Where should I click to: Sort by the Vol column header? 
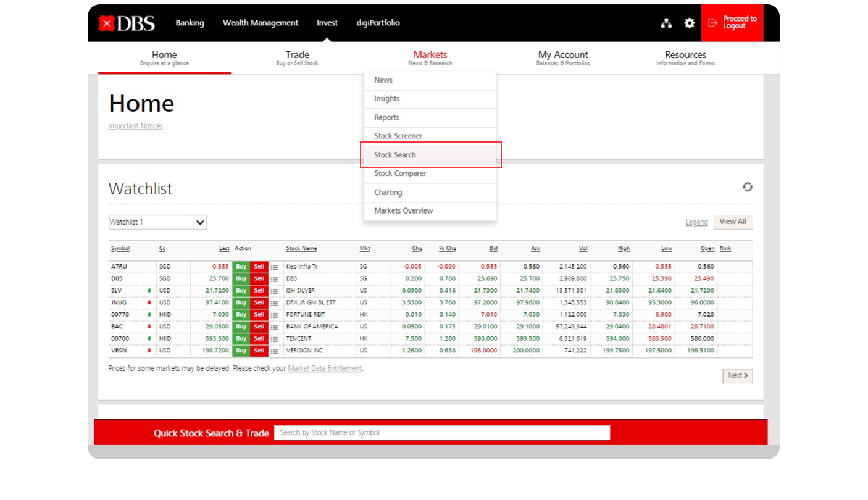tap(583, 249)
